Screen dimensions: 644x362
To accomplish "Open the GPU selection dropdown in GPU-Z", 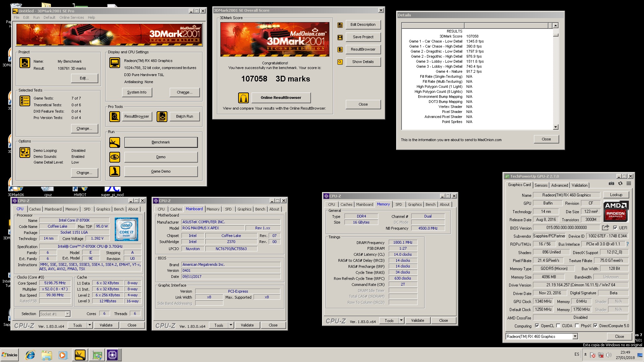I will [x=575, y=337].
